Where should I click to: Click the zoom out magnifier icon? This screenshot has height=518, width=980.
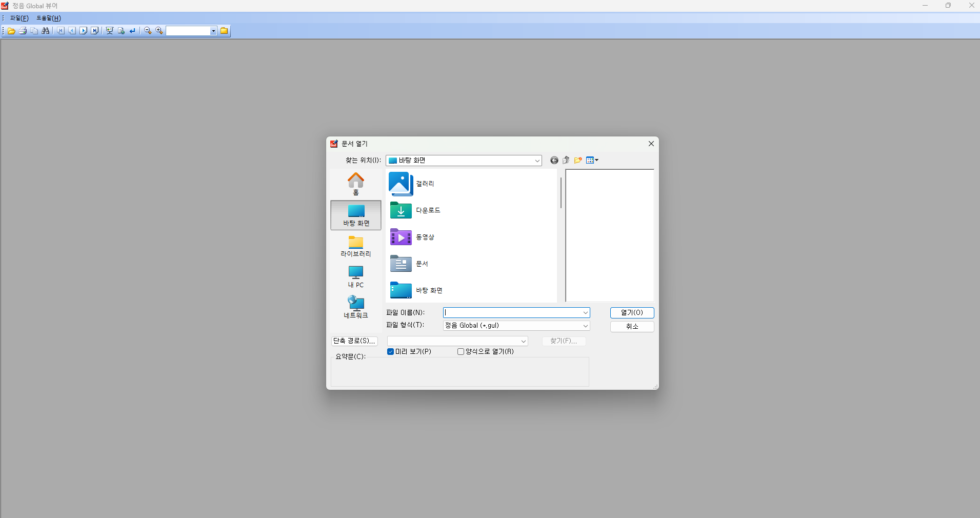click(x=148, y=31)
